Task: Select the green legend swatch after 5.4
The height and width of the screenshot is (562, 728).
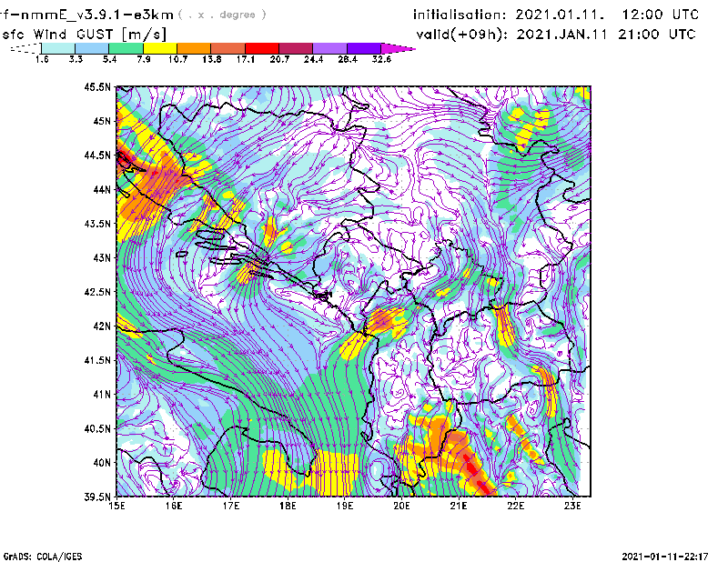Action: 126,48
